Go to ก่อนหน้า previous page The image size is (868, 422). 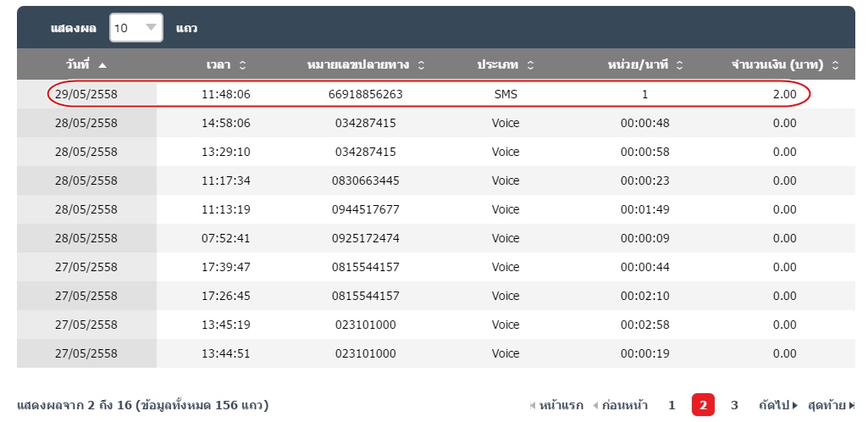pos(620,405)
